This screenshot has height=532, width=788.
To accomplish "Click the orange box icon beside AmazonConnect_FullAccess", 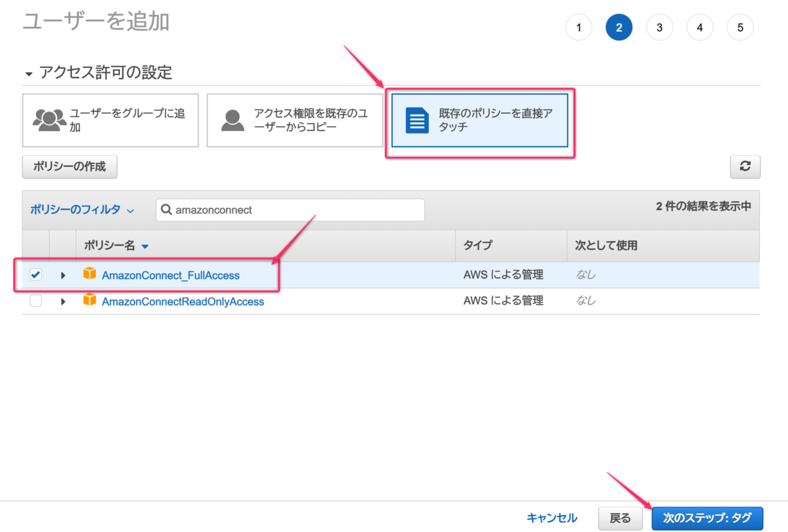I will (90, 275).
